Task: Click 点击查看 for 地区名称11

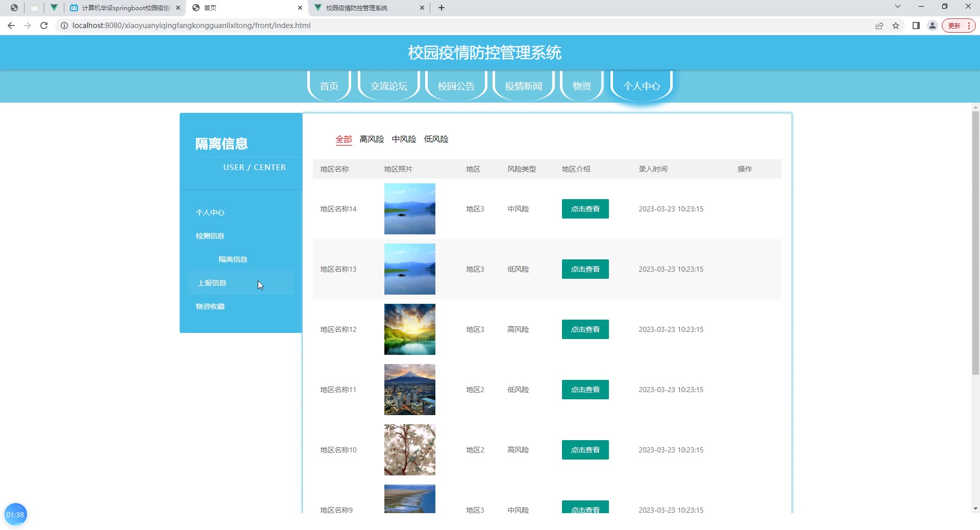Action: click(x=585, y=390)
